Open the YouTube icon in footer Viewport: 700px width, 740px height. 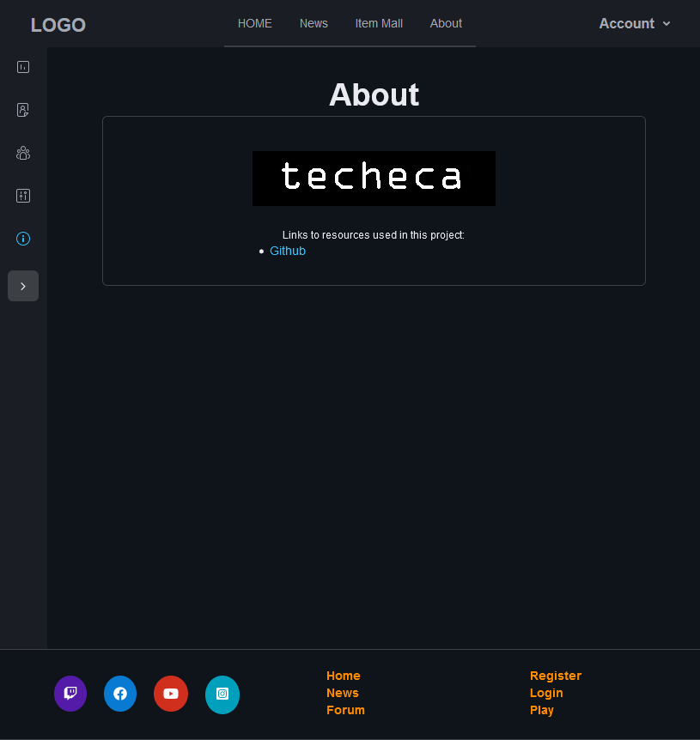point(170,694)
